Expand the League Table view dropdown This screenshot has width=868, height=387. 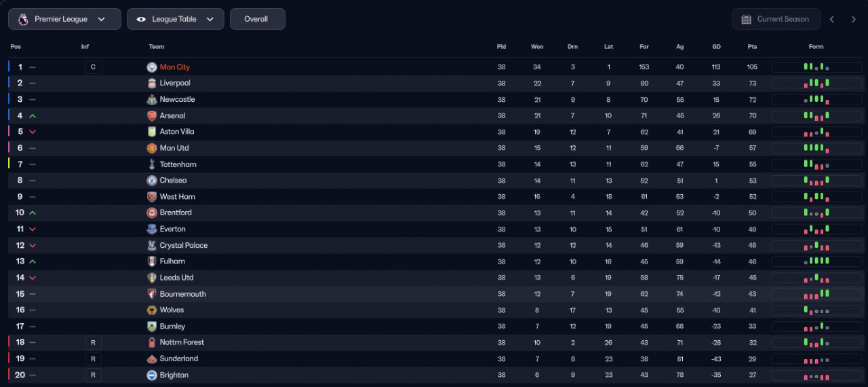(x=175, y=19)
